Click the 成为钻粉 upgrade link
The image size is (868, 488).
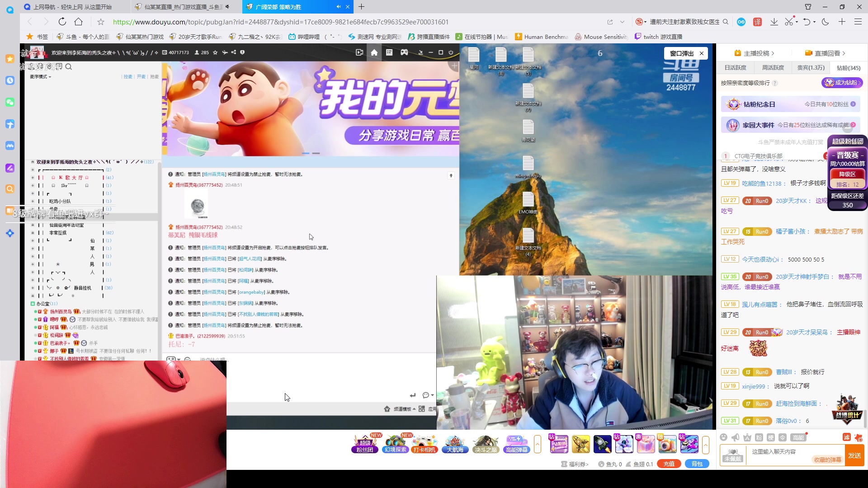click(842, 83)
